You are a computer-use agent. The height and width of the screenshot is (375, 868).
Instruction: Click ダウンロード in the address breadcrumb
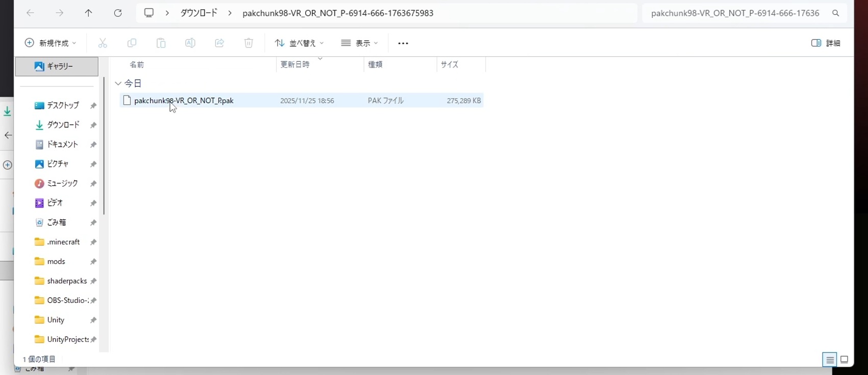199,13
